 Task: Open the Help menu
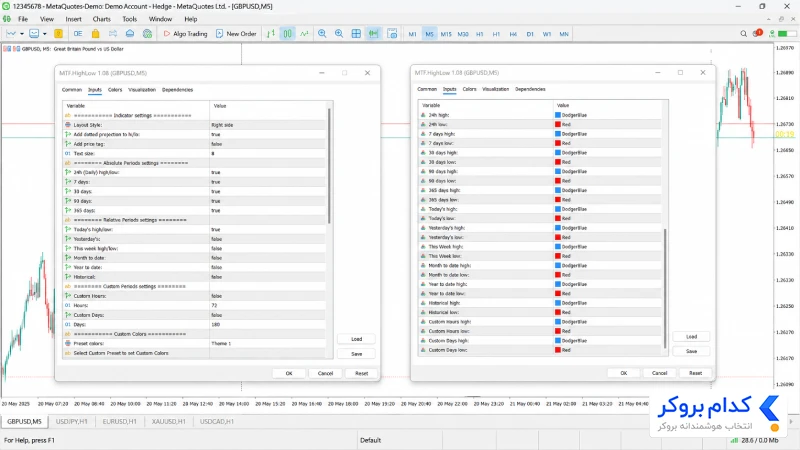190,19
